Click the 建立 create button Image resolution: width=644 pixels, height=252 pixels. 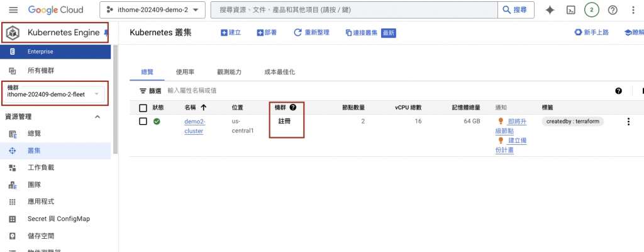pos(231,33)
